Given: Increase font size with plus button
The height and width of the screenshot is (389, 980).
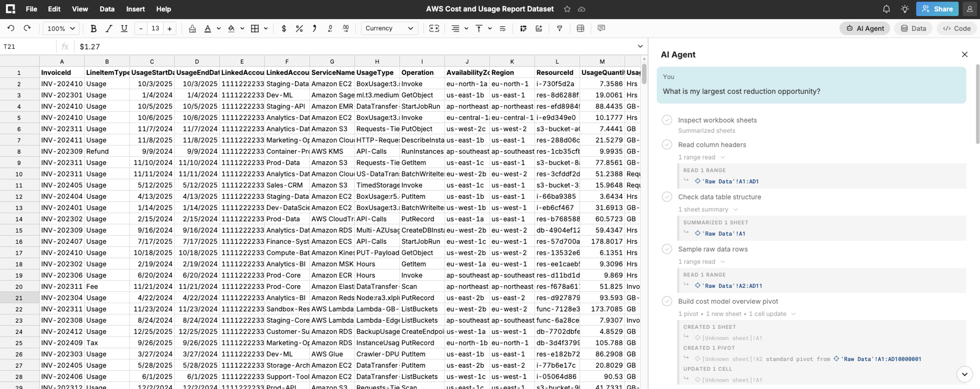Looking at the screenshot, I should click(170, 28).
